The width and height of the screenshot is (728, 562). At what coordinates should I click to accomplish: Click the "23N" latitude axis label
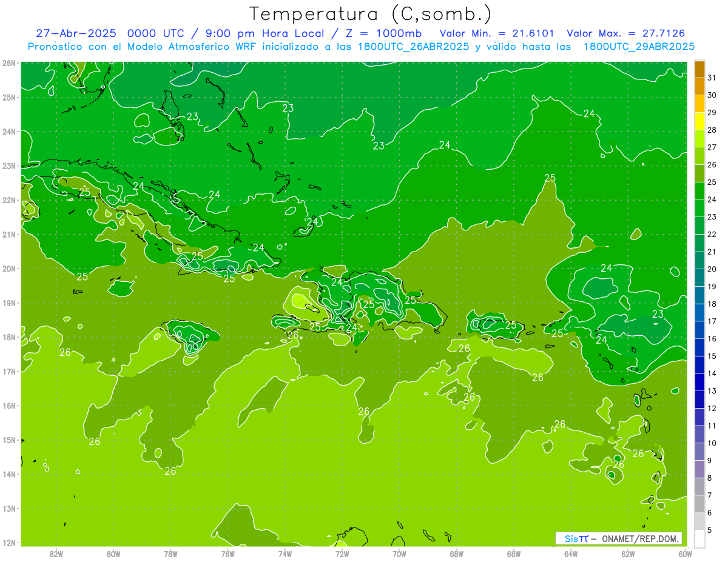pos(9,166)
